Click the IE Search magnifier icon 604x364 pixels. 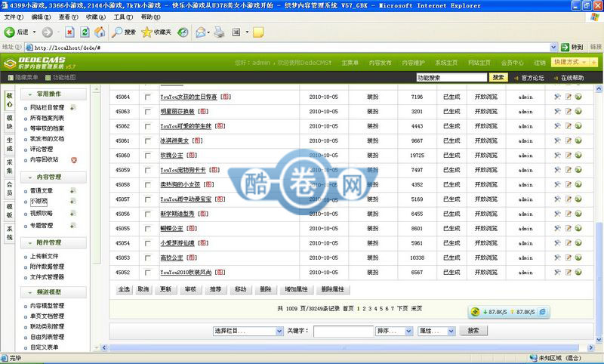click(x=117, y=32)
